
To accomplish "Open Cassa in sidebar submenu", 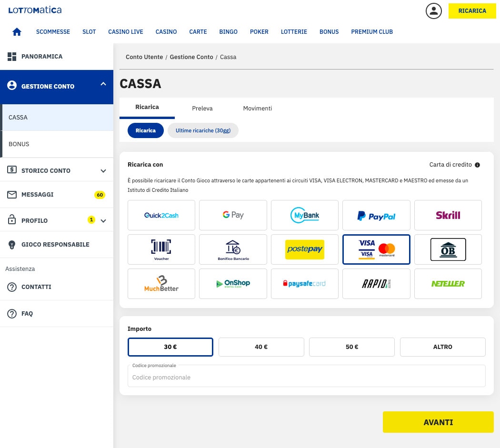I will (58, 117).
